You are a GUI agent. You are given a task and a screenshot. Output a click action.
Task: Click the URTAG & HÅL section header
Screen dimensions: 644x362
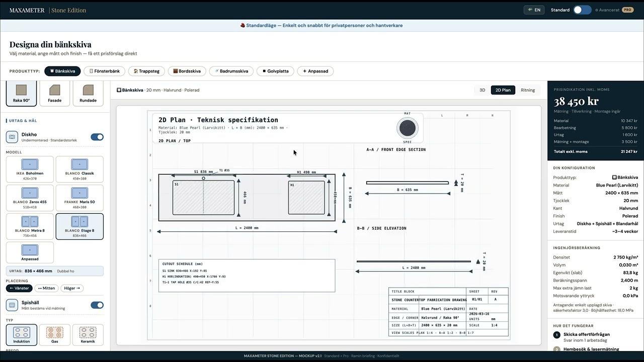click(23, 121)
